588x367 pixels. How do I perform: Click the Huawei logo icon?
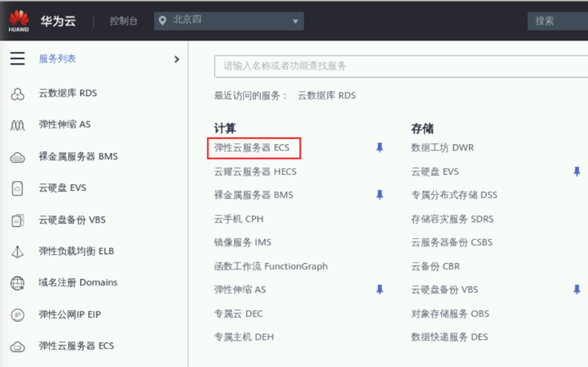point(19,21)
